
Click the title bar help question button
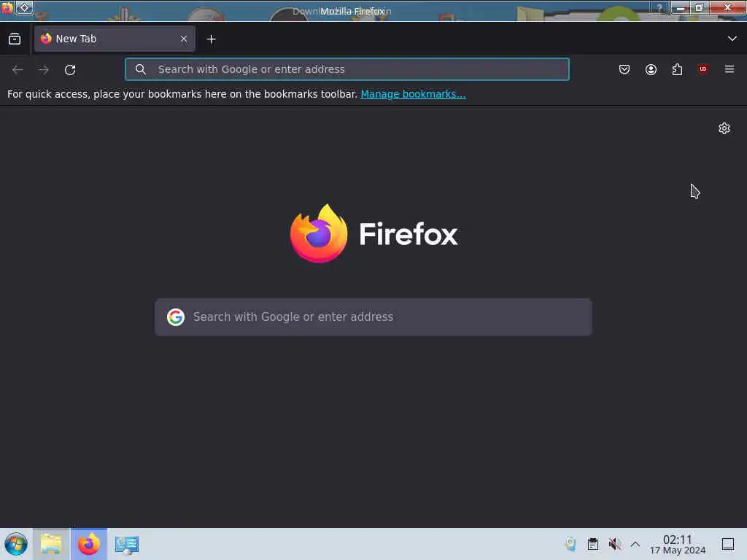[x=659, y=8]
